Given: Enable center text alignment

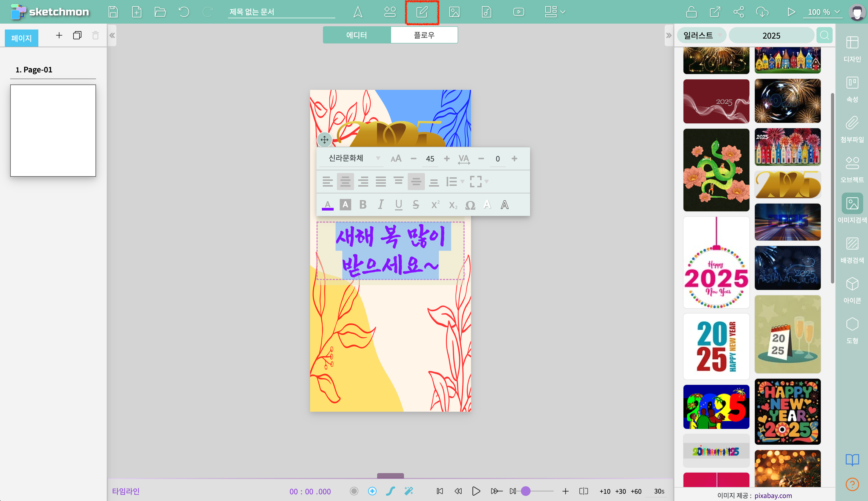Looking at the screenshot, I should (x=345, y=181).
